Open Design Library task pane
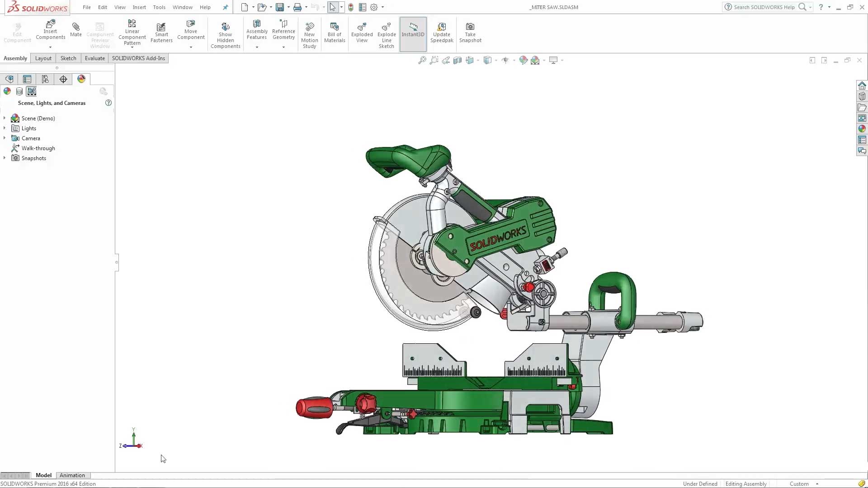Image resolution: width=868 pixels, height=488 pixels. pyautogui.click(x=862, y=96)
